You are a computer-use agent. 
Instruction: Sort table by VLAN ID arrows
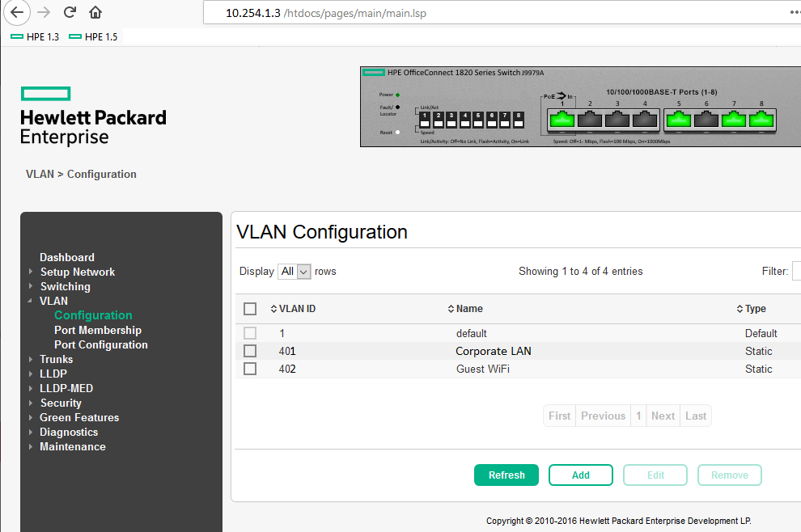pyautogui.click(x=273, y=309)
